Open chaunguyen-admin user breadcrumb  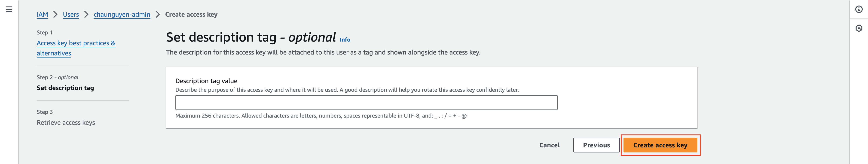coord(122,15)
